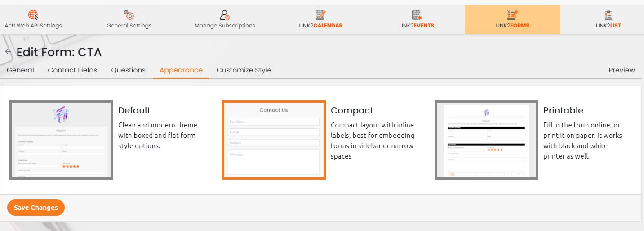The width and height of the screenshot is (644, 231).
Task: Choose the Default theme thumbnail
Action: point(61,140)
